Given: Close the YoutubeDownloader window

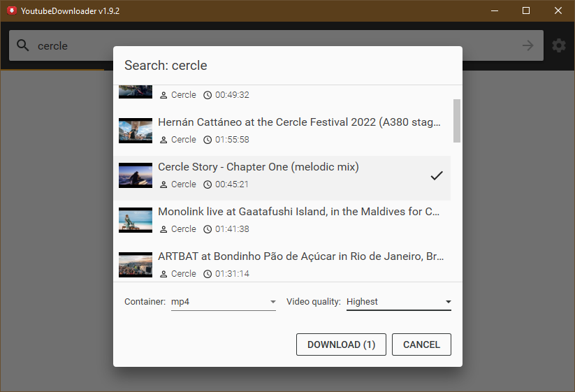Looking at the screenshot, I should coord(558,10).
